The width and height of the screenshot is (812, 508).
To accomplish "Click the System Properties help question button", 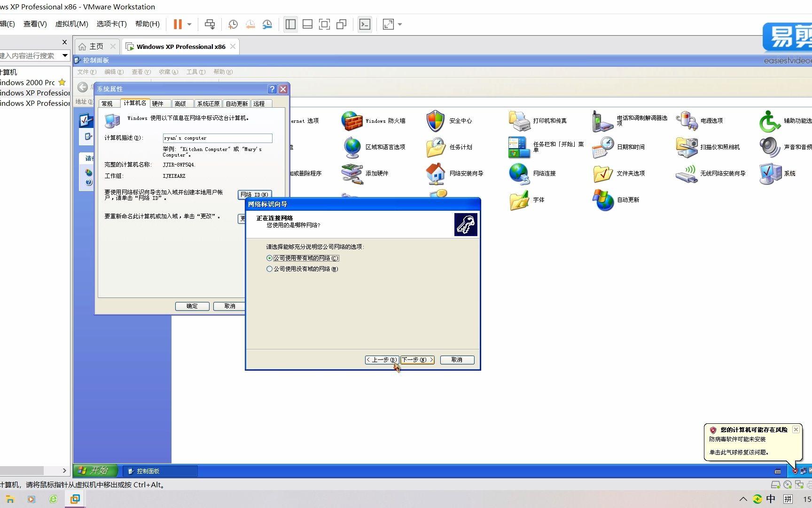I will click(x=272, y=89).
